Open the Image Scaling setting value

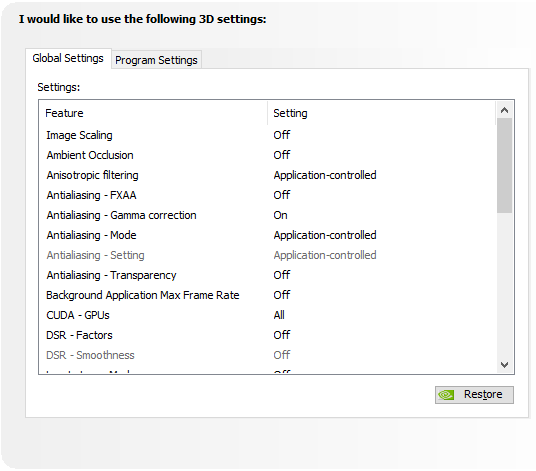[282, 135]
